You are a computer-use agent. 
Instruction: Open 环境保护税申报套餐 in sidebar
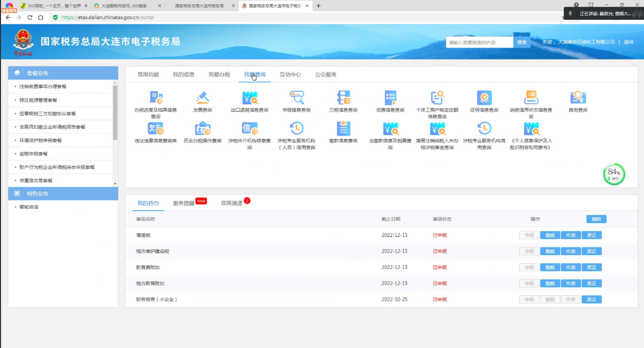coord(41,141)
